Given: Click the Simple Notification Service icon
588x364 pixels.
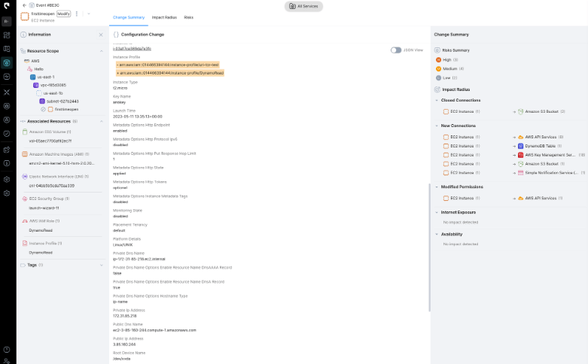Looking at the screenshot, I should click(x=519, y=172).
